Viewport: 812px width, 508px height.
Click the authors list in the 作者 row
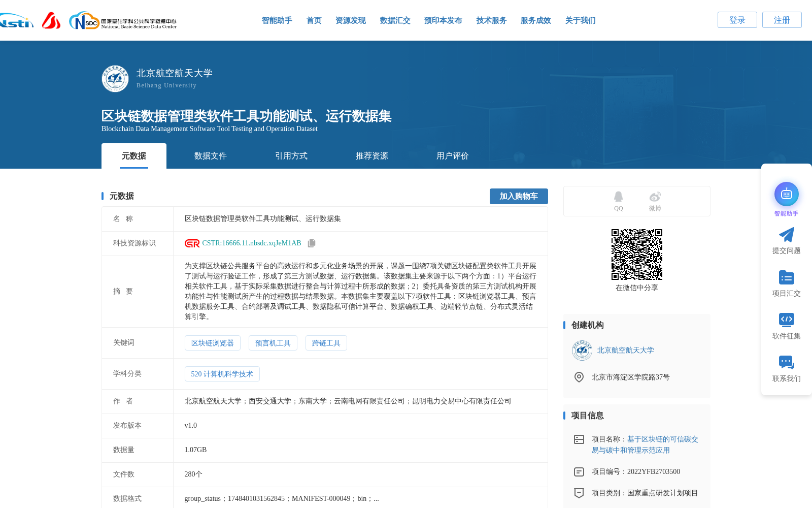tap(348, 401)
